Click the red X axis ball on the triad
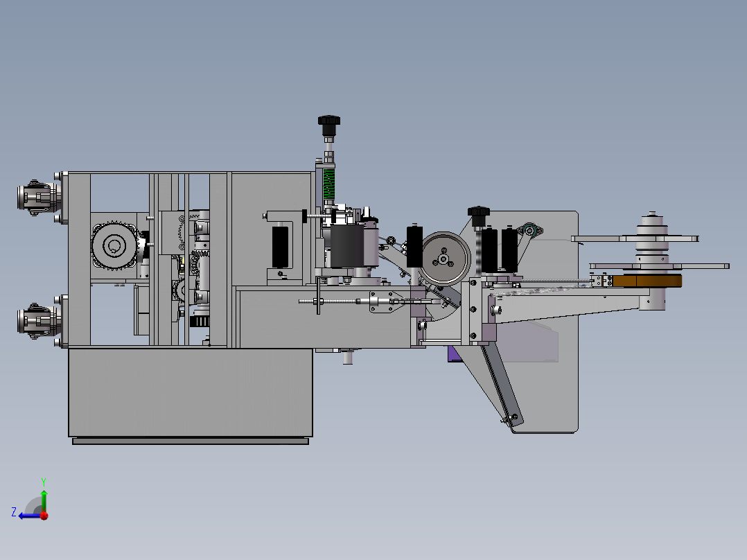 (44, 516)
